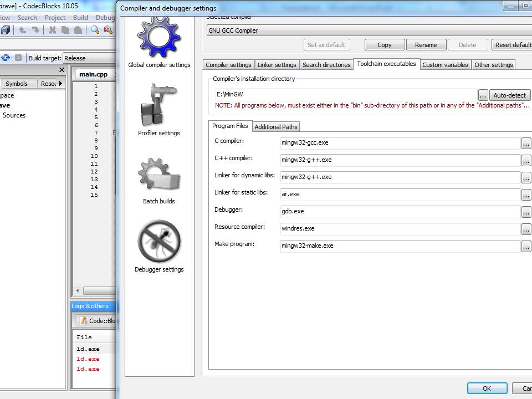Image resolution: width=532 pixels, height=399 pixels.
Task: Browse for the static libs linker
Action: click(x=526, y=195)
